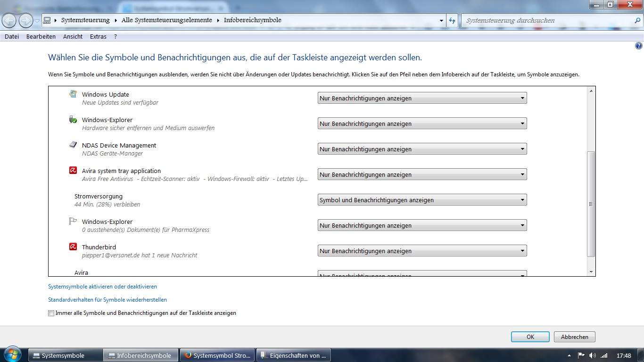Open the Extras menu

98,36
